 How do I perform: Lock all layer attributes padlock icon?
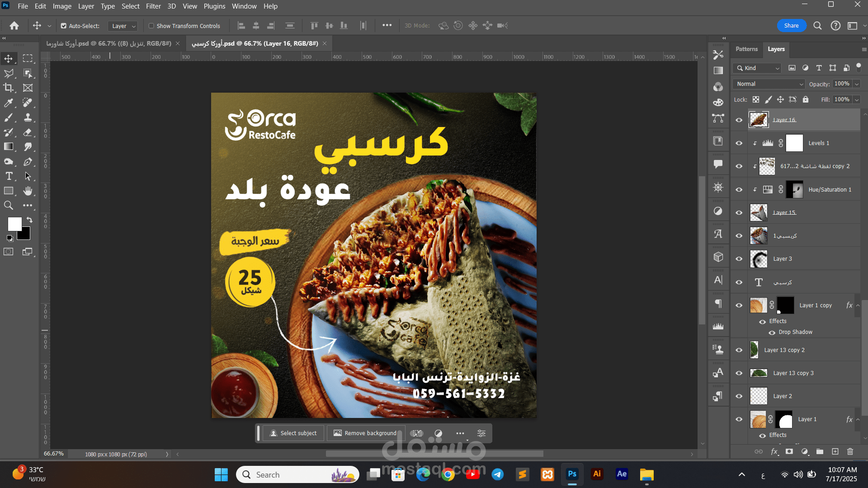(x=805, y=99)
